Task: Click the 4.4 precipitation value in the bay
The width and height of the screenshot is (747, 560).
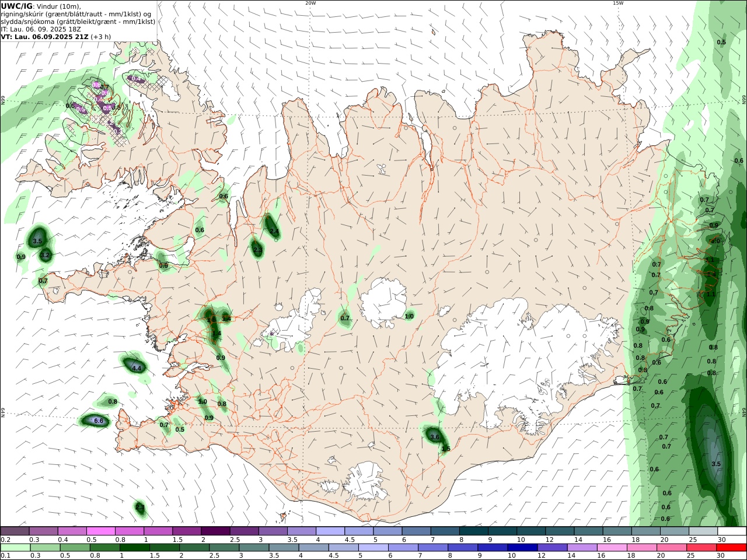Action: [x=137, y=368]
